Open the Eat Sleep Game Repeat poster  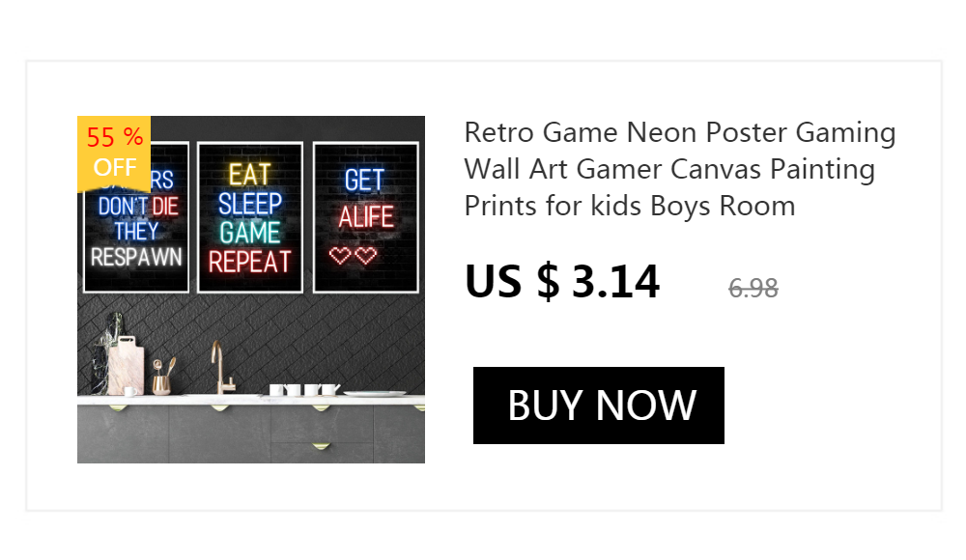pyautogui.click(x=250, y=217)
